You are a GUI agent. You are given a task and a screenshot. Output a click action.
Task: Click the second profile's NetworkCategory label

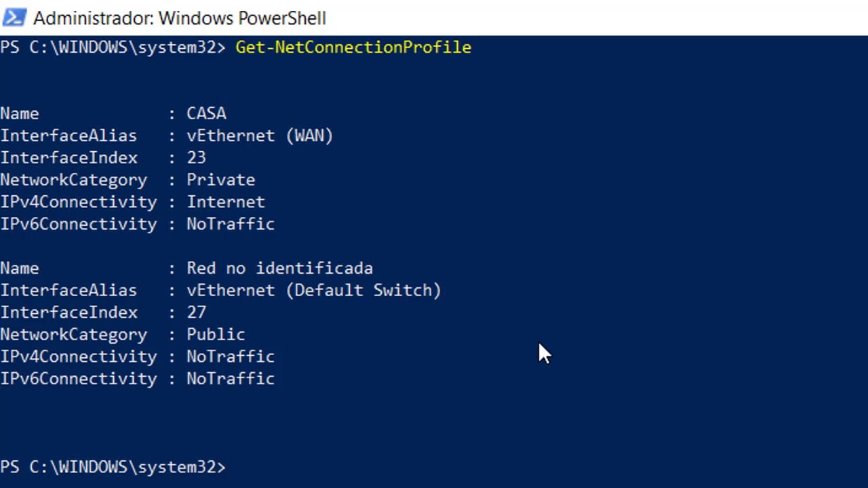(x=73, y=334)
